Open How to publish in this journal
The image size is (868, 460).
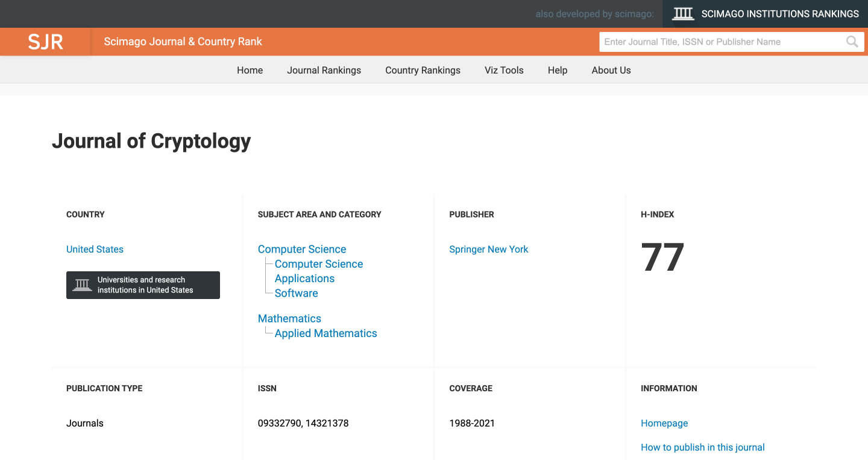point(703,447)
